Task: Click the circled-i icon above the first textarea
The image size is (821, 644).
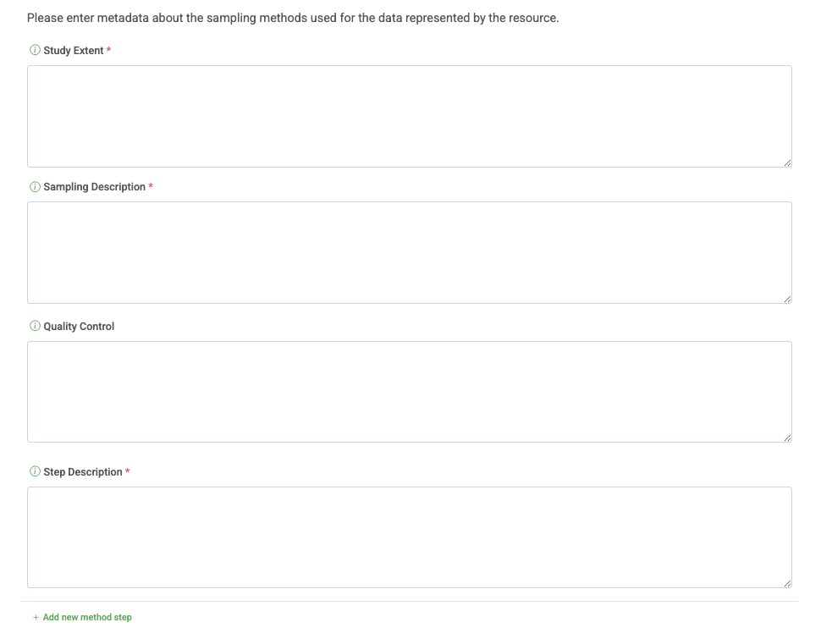Action: click(34, 50)
